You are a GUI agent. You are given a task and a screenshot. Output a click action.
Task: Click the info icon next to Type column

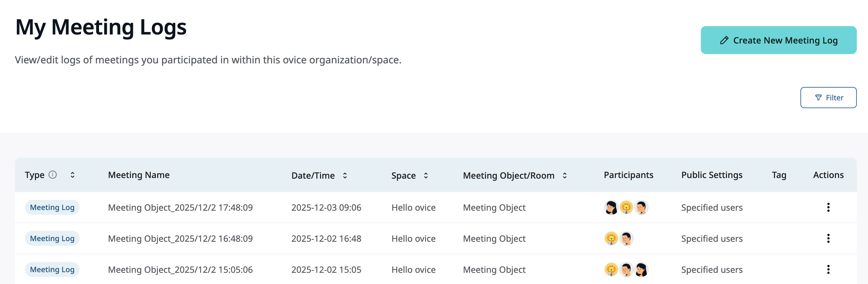coord(53,175)
